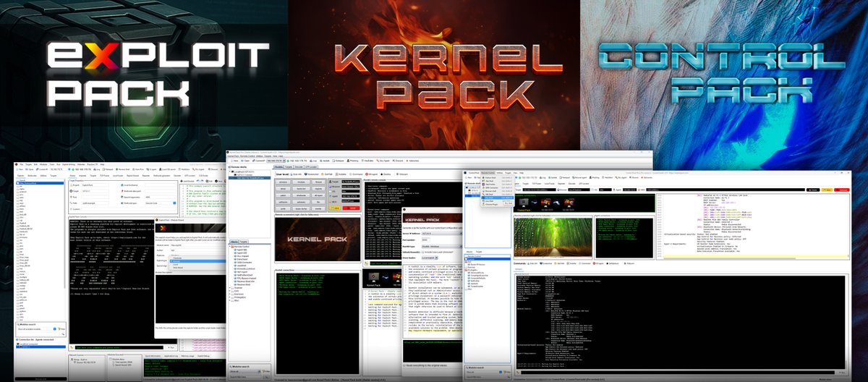Open Shellcode type dropdown in Exploit Pack
This screenshot has height=382, width=868.
(160, 203)
